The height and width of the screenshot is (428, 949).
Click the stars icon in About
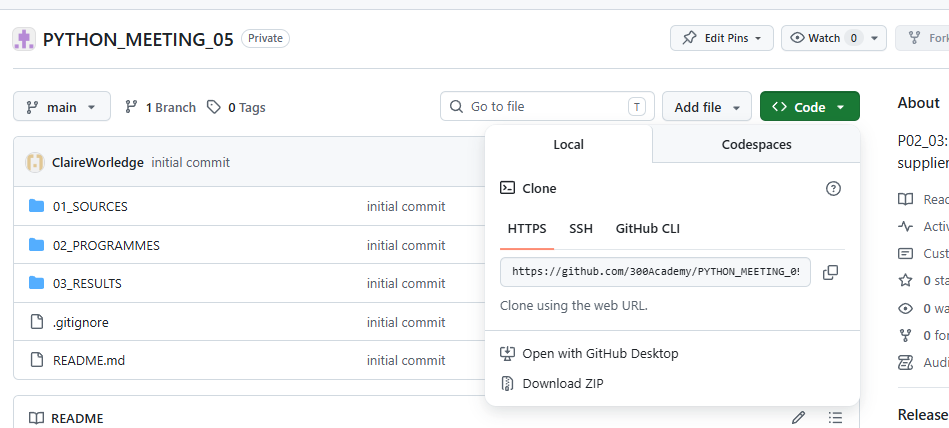click(905, 280)
